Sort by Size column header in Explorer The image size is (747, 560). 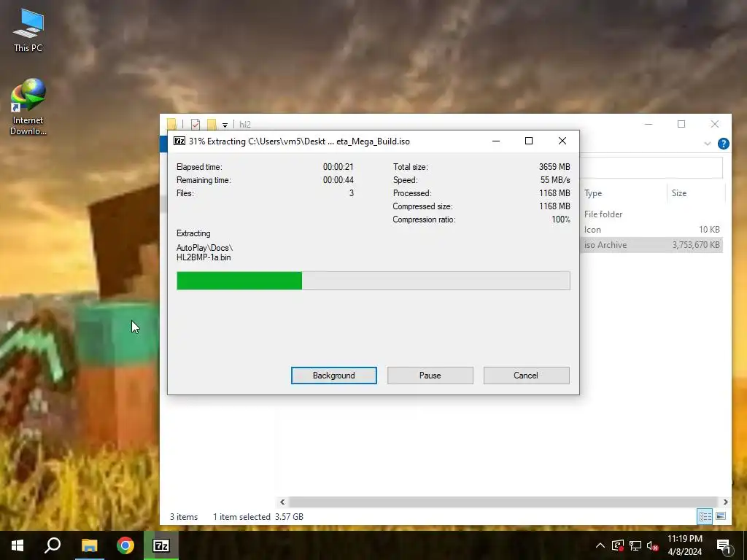tap(695, 192)
